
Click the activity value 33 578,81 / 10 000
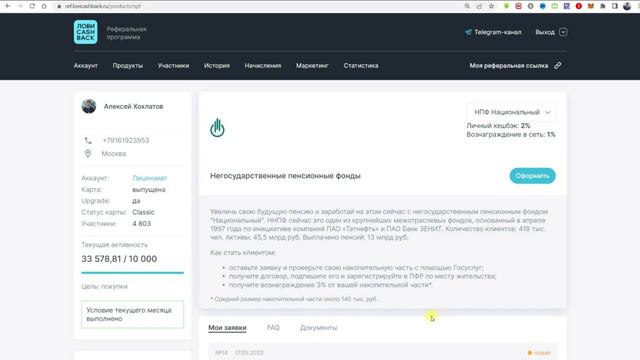pyautogui.click(x=119, y=259)
